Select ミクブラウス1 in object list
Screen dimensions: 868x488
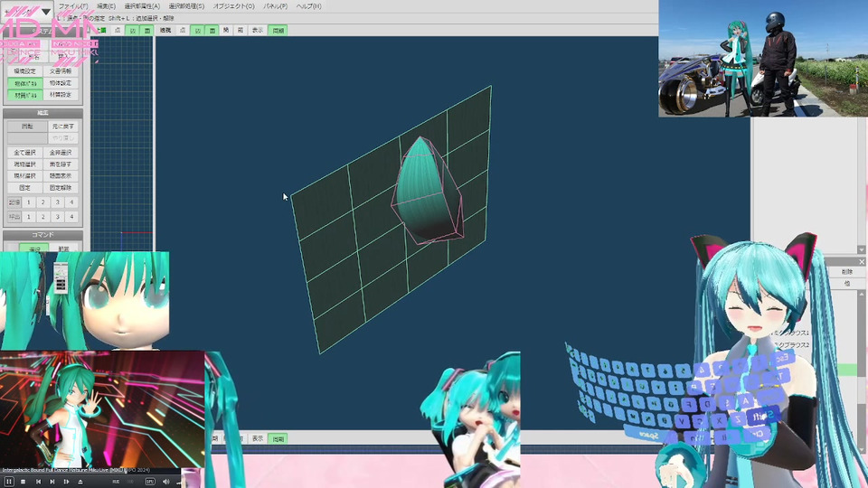click(791, 333)
